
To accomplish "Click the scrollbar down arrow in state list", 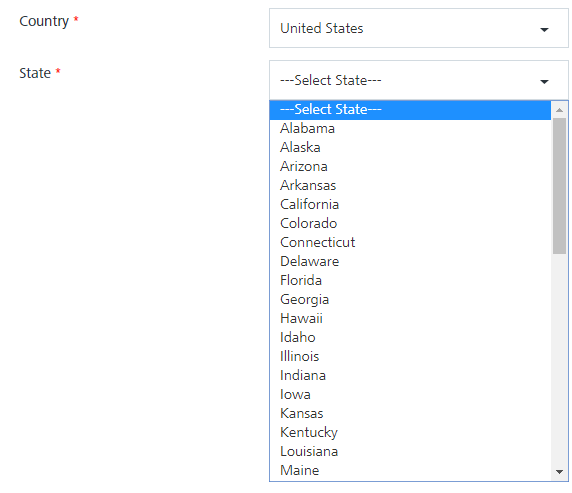I will (x=559, y=472).
